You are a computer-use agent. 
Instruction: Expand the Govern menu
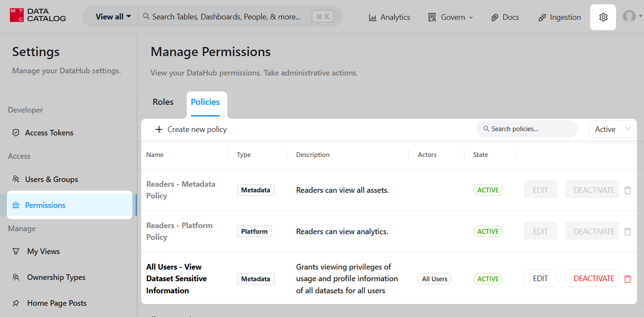coord(450,17)
